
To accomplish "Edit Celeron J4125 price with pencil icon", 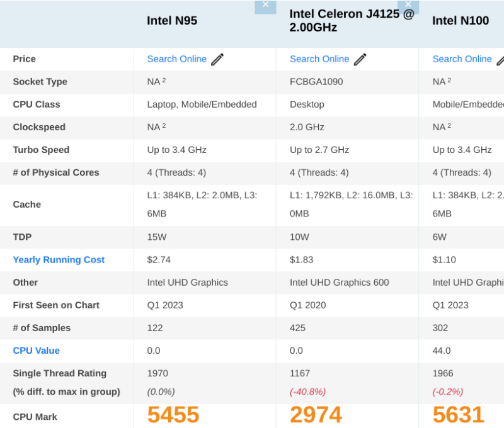I will [360, 59].
